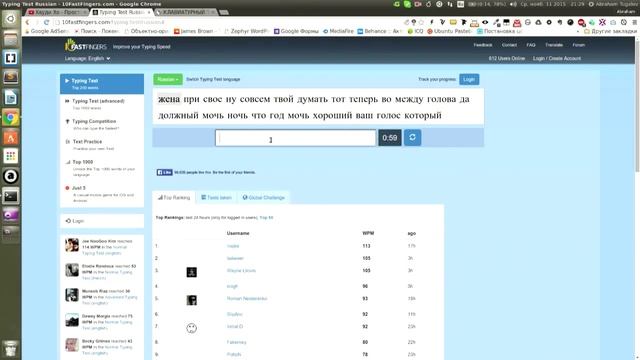Open the circular 'a' launcher icon
This screenshot has height=360, width=640.
11,176
